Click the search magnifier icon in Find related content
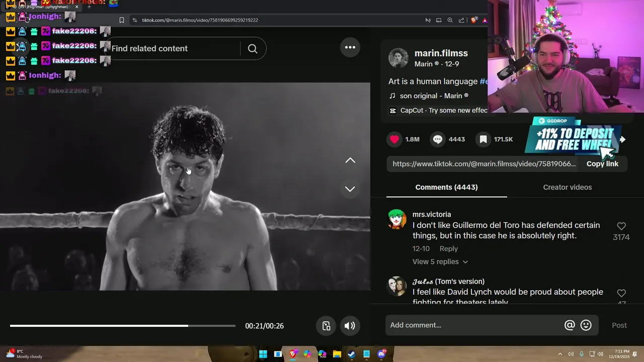644x362 pixels. click(253, 48)
